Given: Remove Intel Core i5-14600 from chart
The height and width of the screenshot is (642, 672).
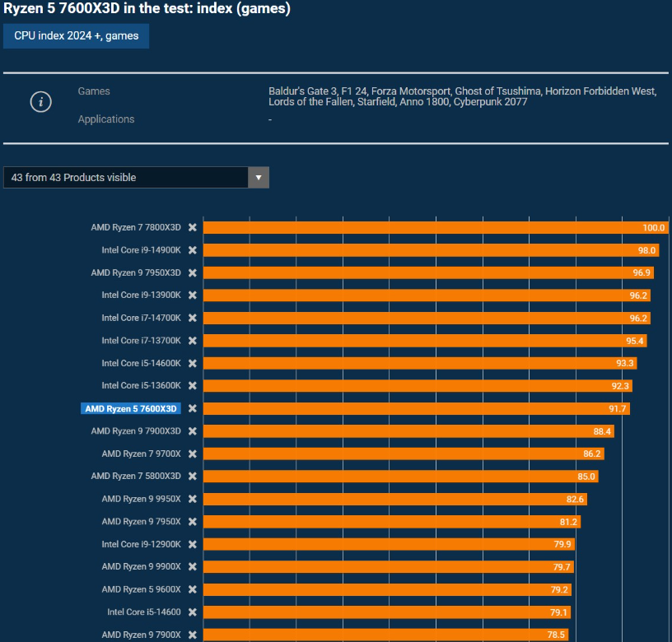Looking at the screenshot, I should click(x=193, y=612).
